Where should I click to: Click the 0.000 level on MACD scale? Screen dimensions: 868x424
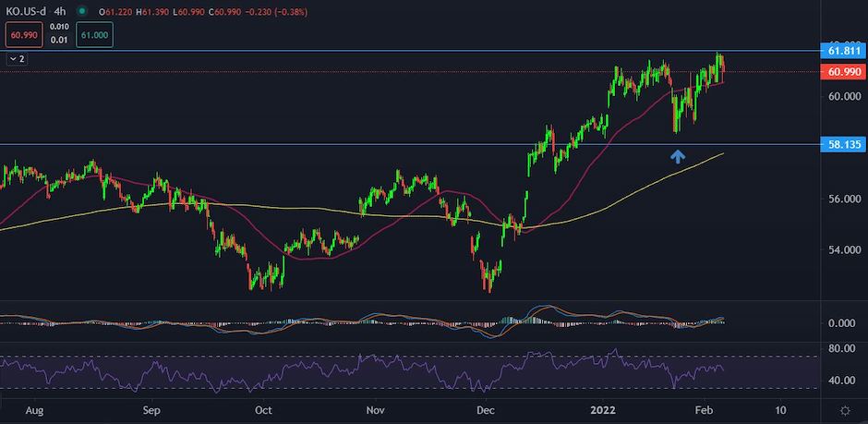[x=838, y=323]
